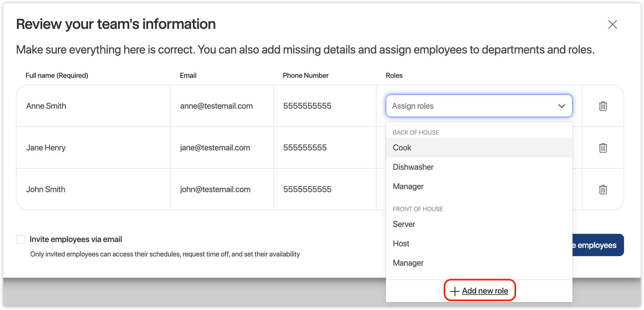The width and height of the screenshot is (644, 310).
Task: Pick Manager under Front of House
Action: coord(408,263)
